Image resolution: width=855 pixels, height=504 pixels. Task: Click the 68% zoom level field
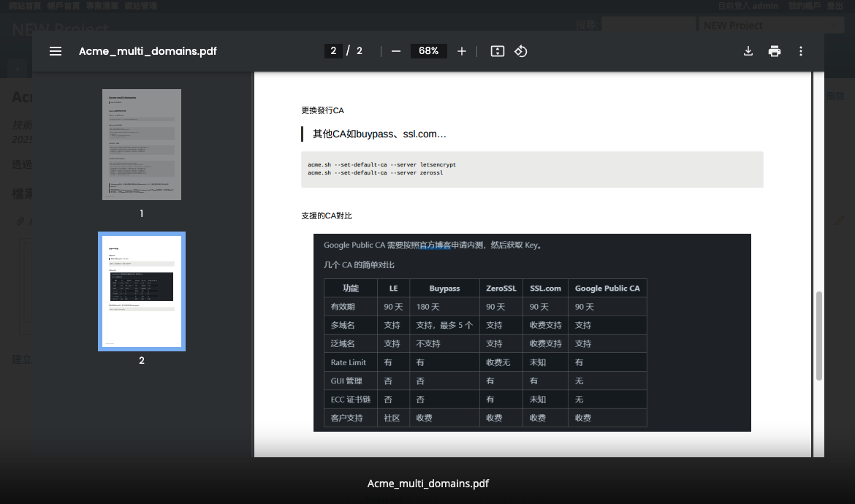coord(428,51)
